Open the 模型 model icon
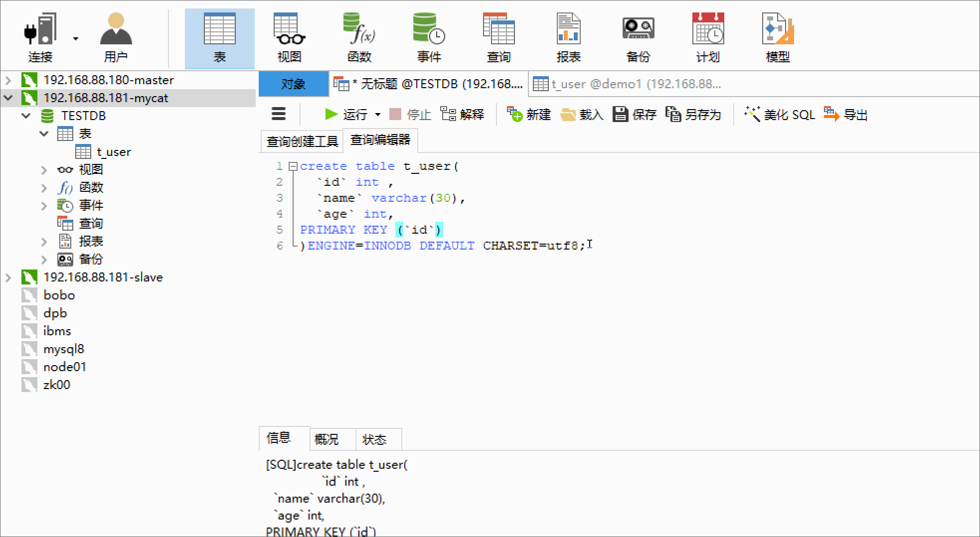 click(778, 38)
